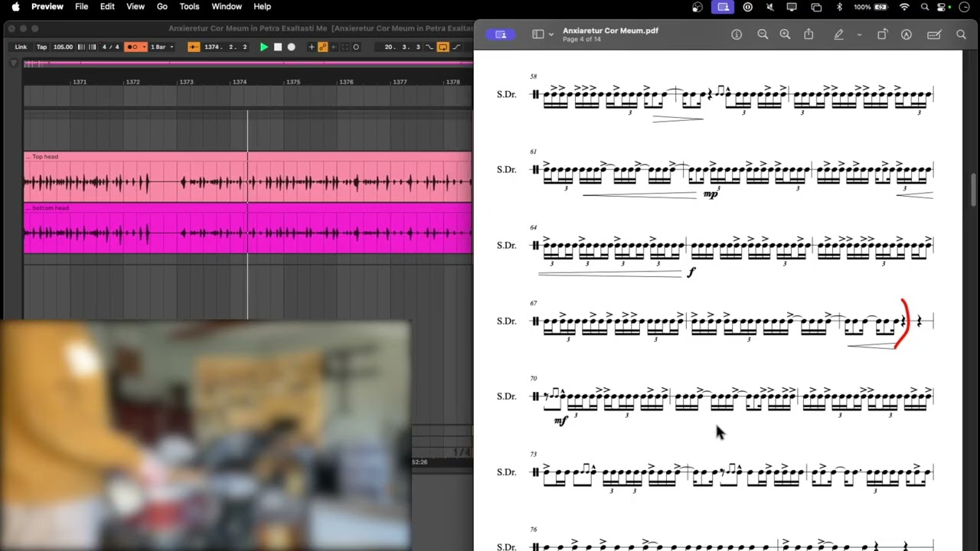Open the highlight color dropdown chevron
Image resolution: width=980 pixels, height=551 pixels.
[859, 34]
